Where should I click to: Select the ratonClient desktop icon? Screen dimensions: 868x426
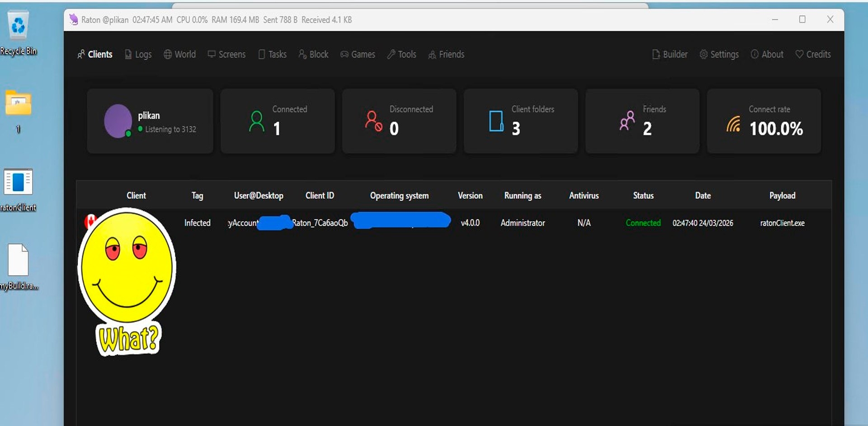pyautogui.click(x=18, y=183)
